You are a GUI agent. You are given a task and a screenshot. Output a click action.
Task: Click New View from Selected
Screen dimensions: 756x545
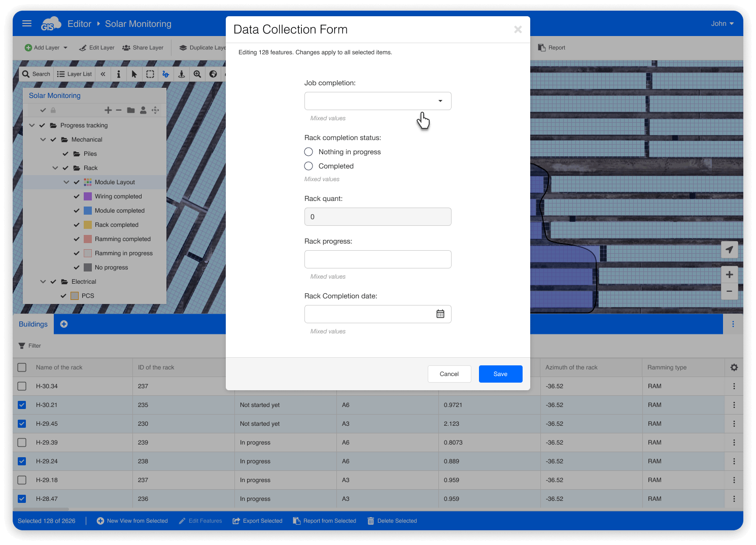pyautogui.click(x=132, y=521)
